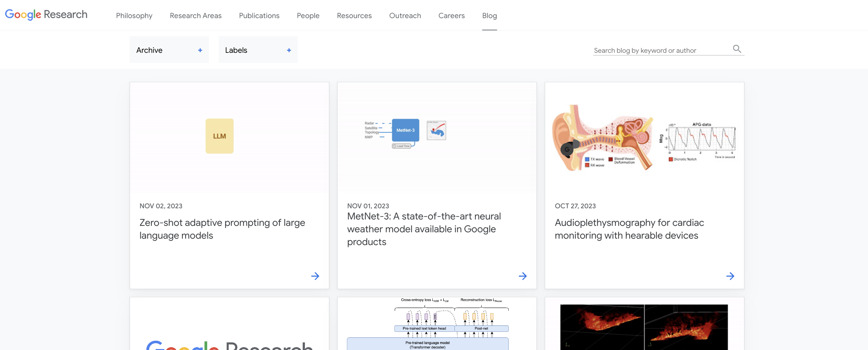Click the pre-trained language model diagram thumbnail

437,324
